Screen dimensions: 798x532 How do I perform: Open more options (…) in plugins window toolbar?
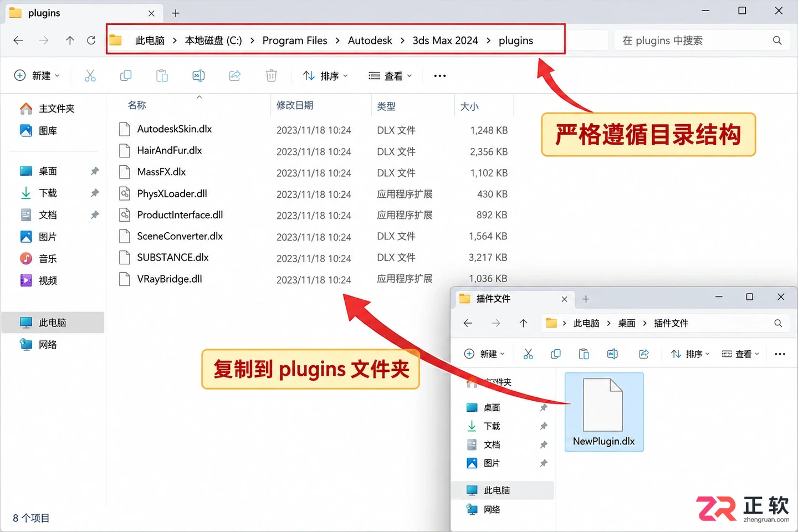[440, 76]
